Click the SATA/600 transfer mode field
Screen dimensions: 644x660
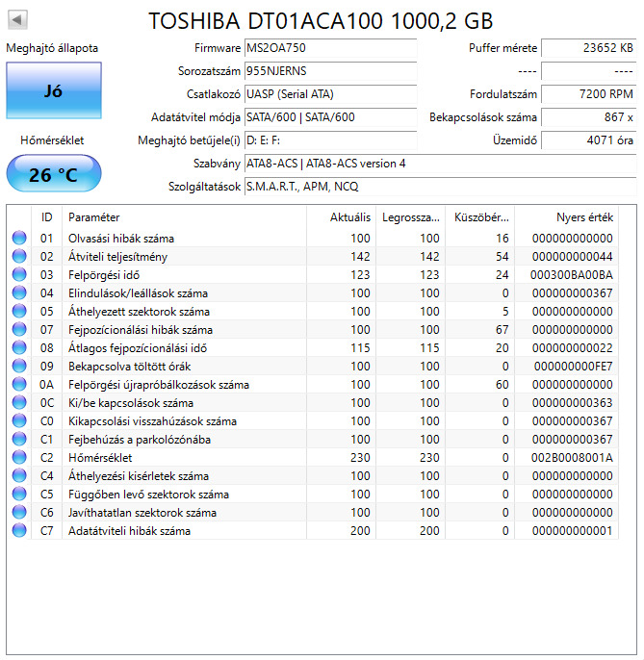click(x=330, y=117)
